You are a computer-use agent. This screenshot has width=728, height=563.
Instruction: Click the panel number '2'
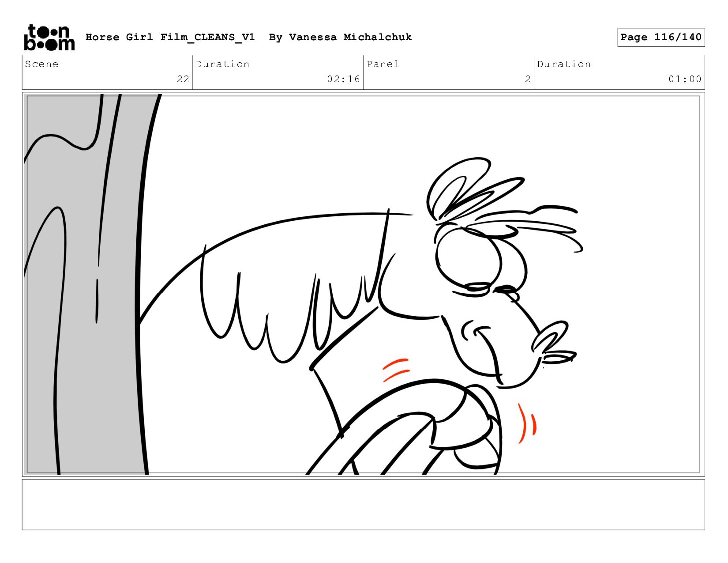[528, 79]
